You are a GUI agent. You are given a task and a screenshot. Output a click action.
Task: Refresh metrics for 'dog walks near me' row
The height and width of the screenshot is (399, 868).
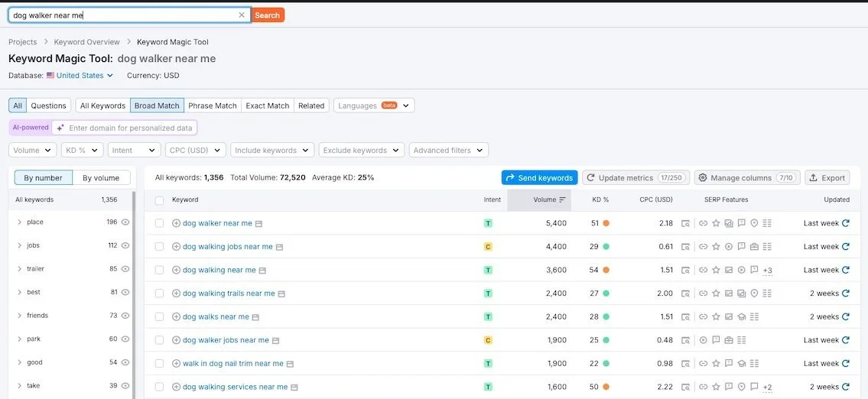coord(845,316)
